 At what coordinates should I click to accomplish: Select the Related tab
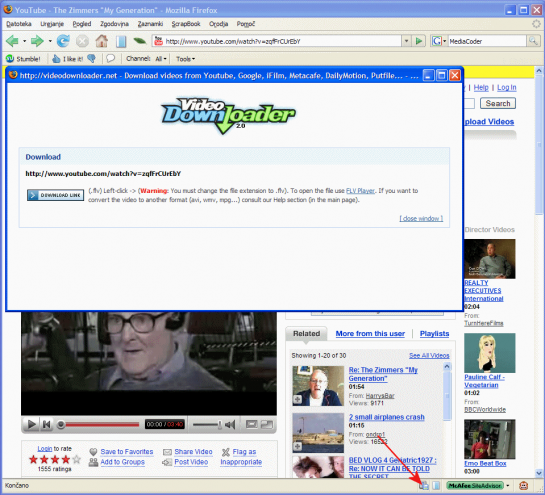(306, 334)
